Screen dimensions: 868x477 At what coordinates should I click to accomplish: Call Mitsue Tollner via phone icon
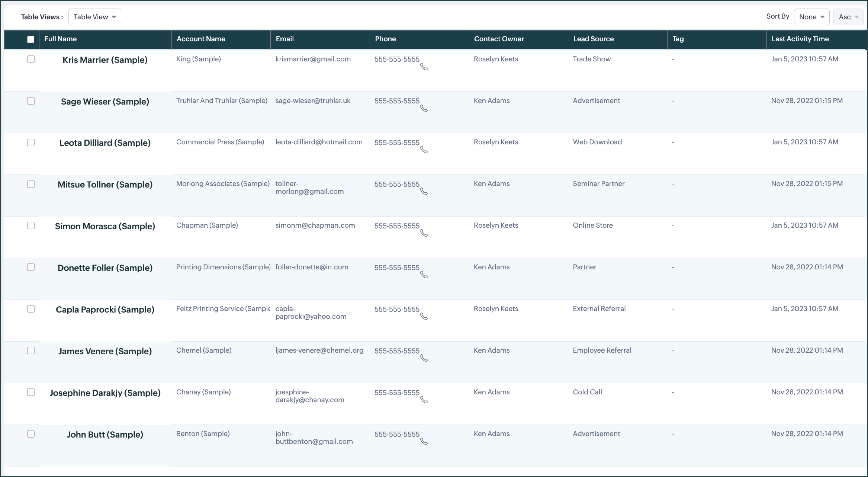point(424,192)
